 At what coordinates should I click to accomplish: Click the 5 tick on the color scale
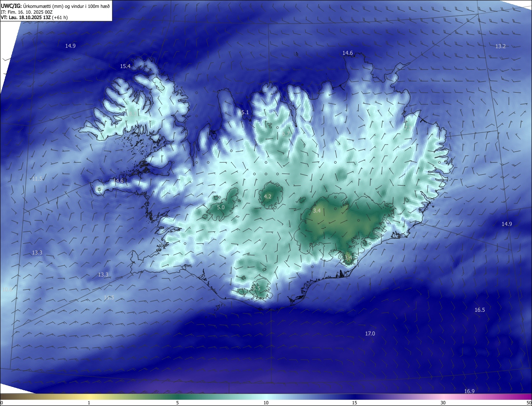pos(177,403)
